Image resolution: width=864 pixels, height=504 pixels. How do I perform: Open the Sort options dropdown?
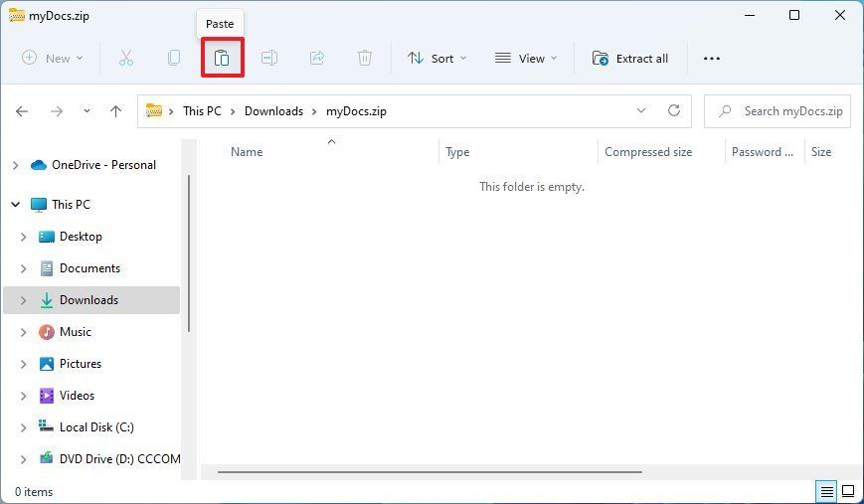click(x=436, y=58)
